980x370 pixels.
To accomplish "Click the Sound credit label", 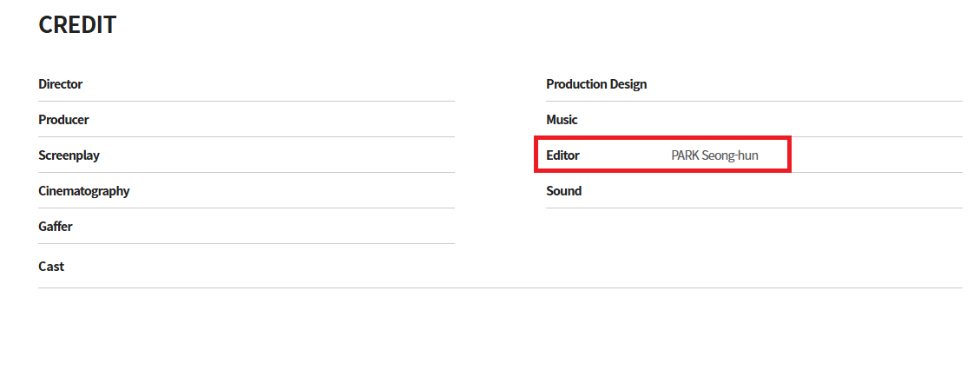I will (x=563, y=190).
